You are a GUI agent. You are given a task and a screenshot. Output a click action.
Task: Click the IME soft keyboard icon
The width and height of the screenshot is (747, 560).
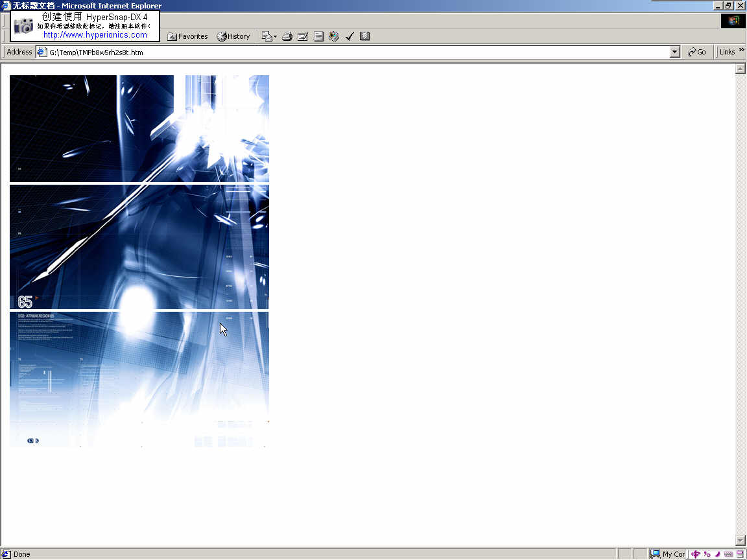tap(729, 554)
